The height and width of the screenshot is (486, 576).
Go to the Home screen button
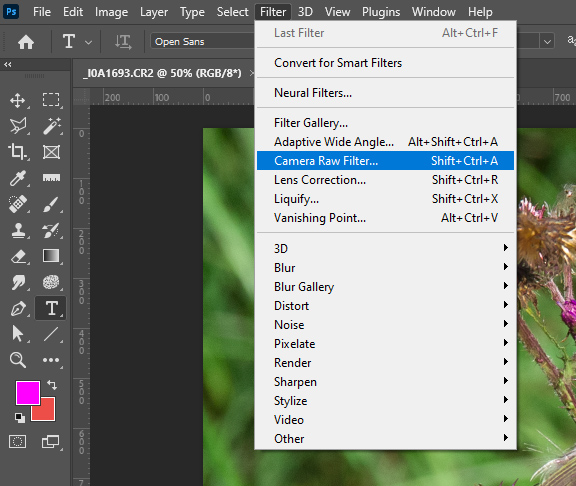click(26, 42)
